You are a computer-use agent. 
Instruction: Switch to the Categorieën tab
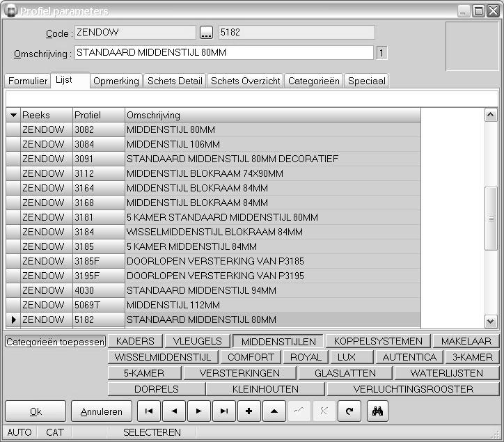click(314, 81)
